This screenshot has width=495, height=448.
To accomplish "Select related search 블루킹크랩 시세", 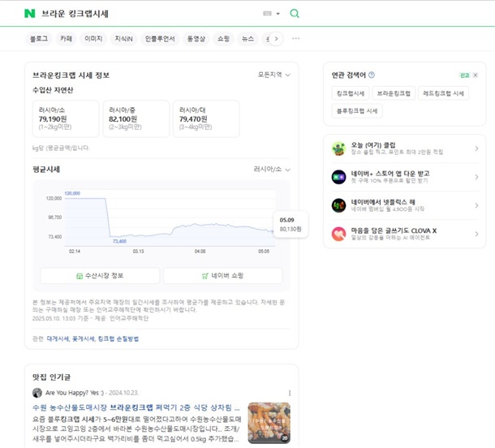I will (x=357, y=111).
